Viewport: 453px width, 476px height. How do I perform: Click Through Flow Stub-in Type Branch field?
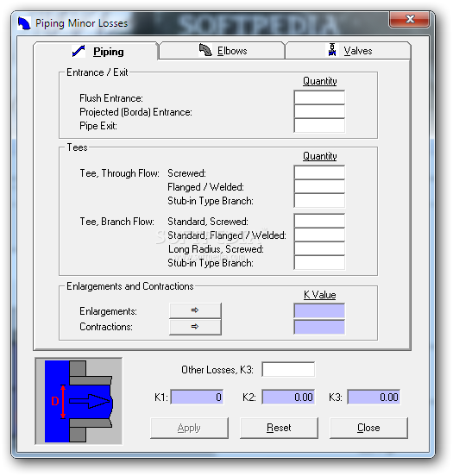click(x=319, y=200)
